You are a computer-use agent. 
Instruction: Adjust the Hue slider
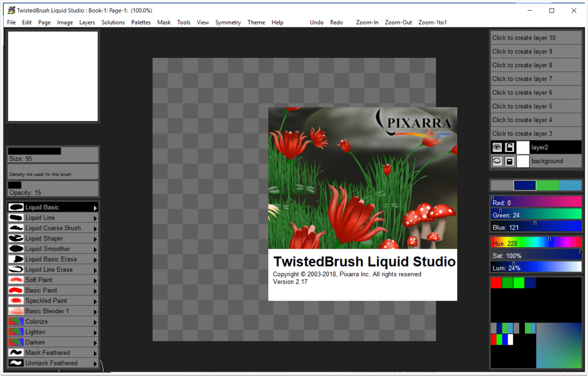click(x=536, y=242)
